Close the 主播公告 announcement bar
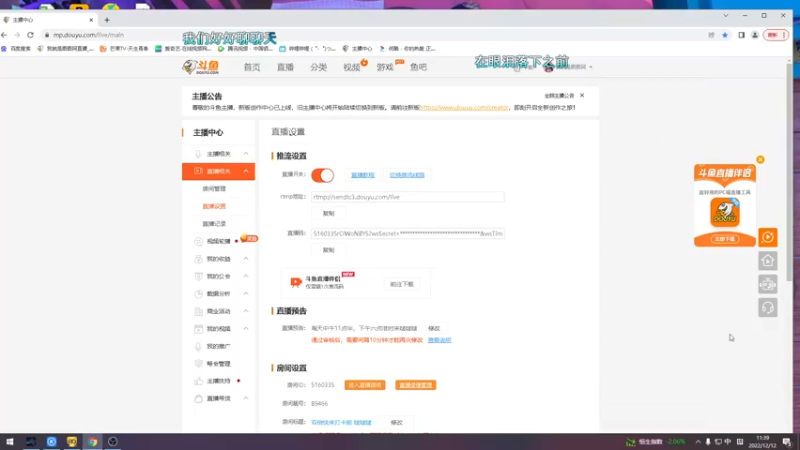This screenshot has height=450, width=800. coord(582,95)
